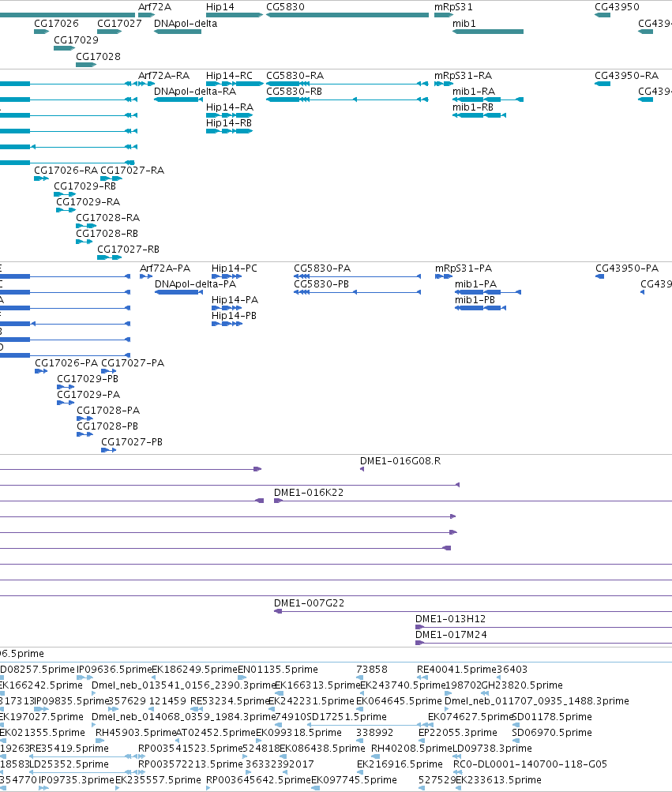
Task: Click transcript label CG17028-RA
Action: pyautogui.click(x=108, y=218)
